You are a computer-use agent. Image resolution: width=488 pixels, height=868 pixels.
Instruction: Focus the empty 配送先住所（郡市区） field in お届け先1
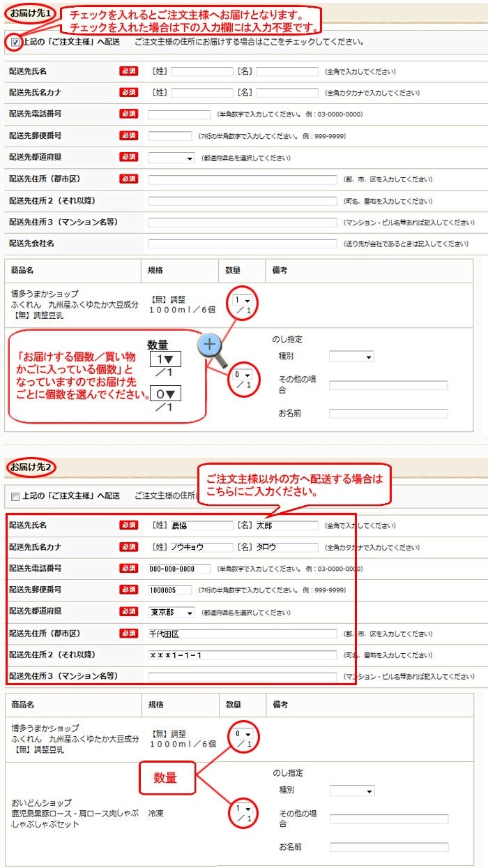point(243,179)
